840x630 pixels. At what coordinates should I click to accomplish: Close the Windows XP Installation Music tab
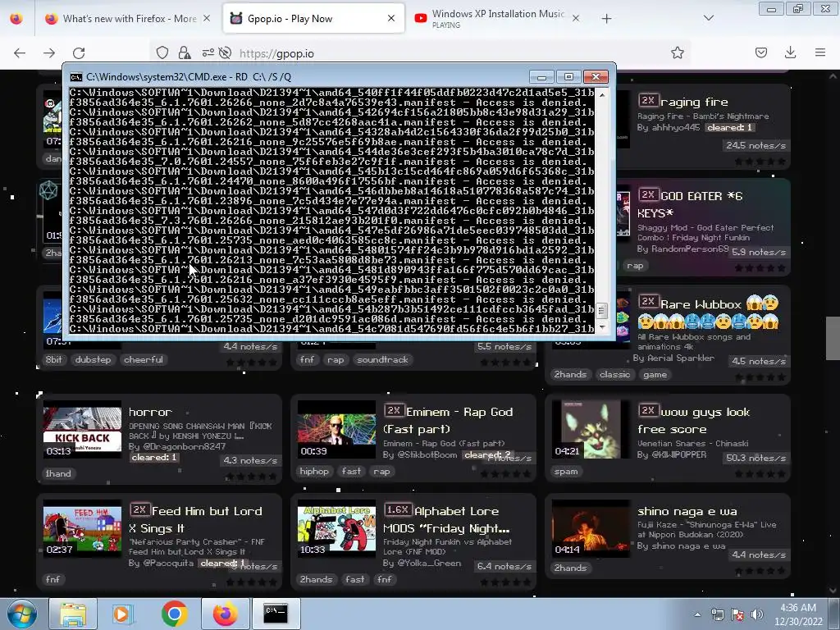[x=575, y=18]
